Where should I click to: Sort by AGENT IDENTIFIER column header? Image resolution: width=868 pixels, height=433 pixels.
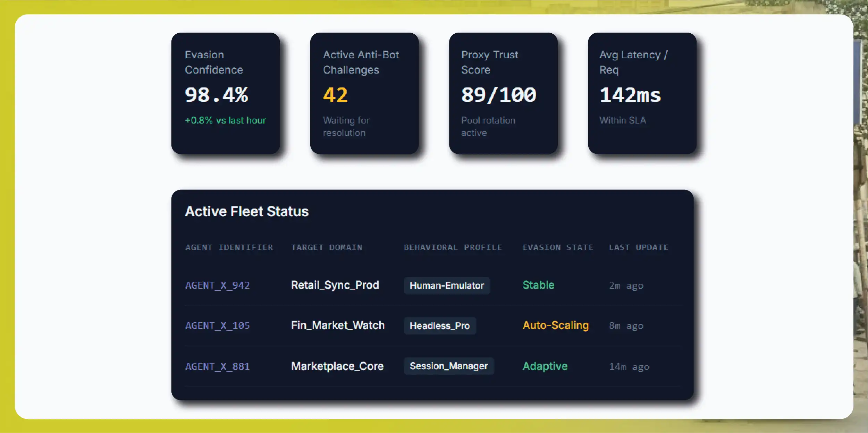(229, 247)
